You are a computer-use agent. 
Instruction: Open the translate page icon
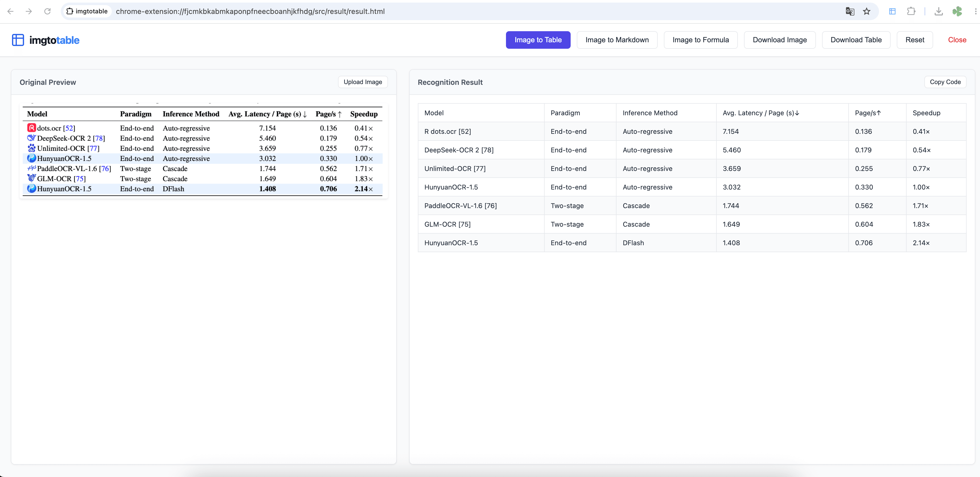coord(850,11)
